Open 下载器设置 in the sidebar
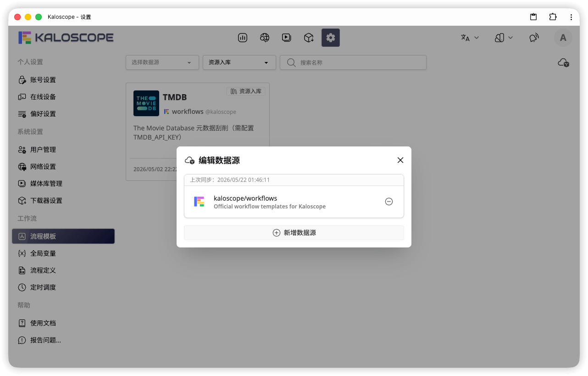 (63, 201)
